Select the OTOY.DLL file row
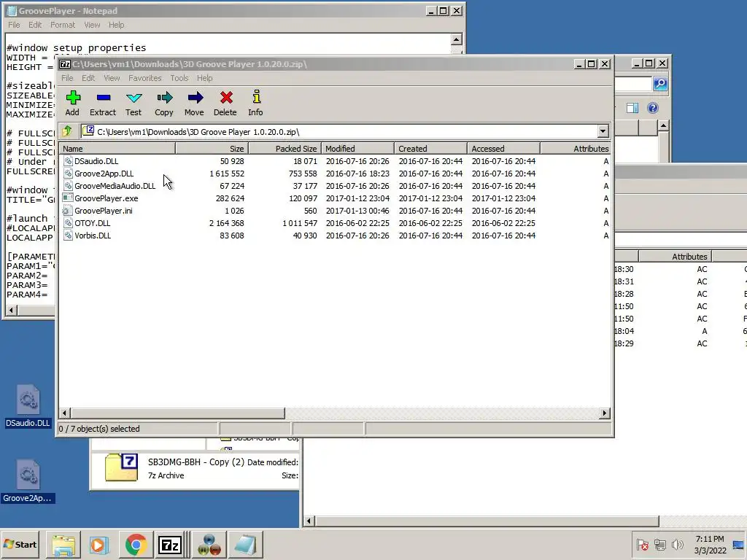The image size is (747, 560). 334,223
